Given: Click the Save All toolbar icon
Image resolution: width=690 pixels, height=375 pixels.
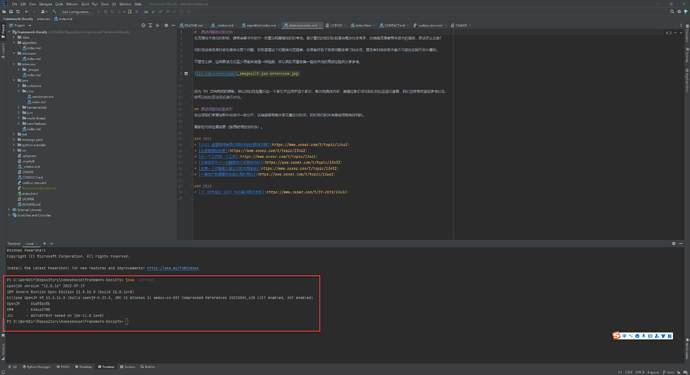Looking at the screenshot, I should 11,12.
